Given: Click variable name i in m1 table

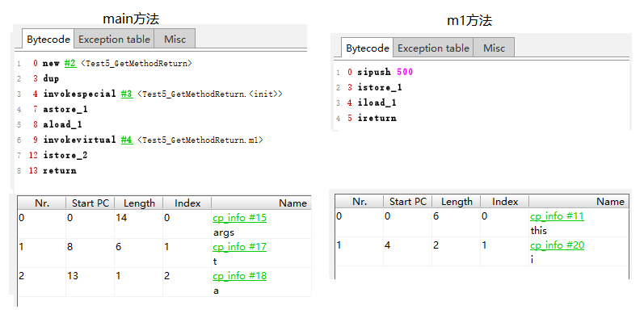Looking at the screenshot, I should click(532, 260).
